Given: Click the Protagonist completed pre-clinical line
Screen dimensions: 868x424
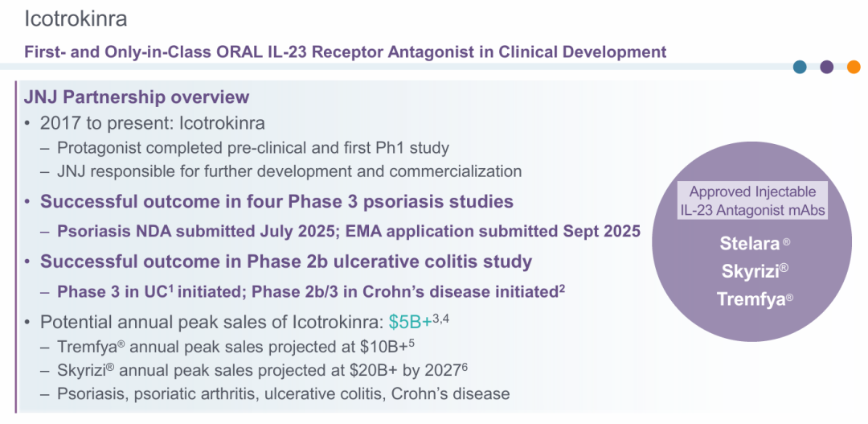Looking at the screenshot, I should click(x=253, y=148).
